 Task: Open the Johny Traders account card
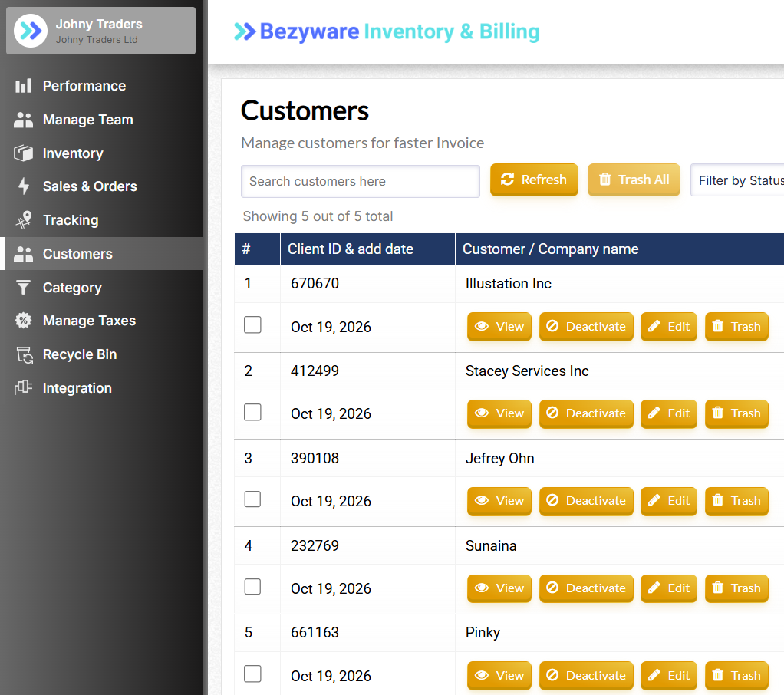click(100, 31)
